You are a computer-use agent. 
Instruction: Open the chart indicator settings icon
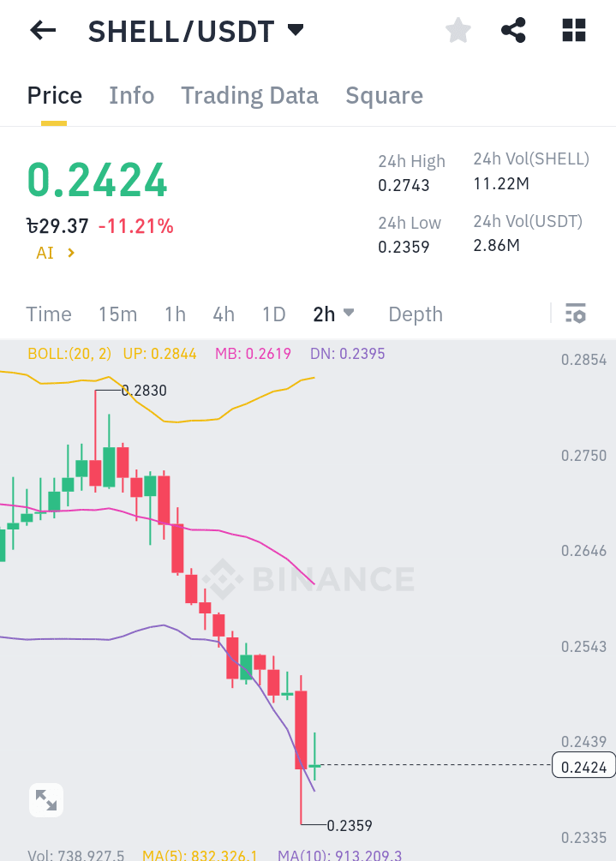coord(575,314)
